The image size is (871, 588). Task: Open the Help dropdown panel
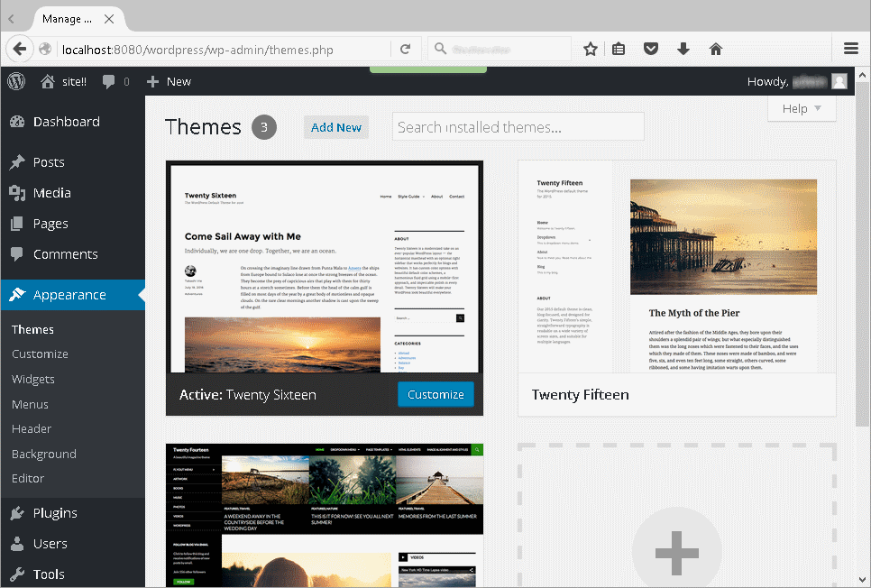800,108
